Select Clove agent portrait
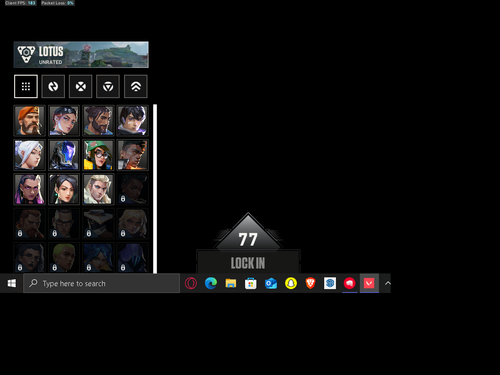 (x=64, y=120)
